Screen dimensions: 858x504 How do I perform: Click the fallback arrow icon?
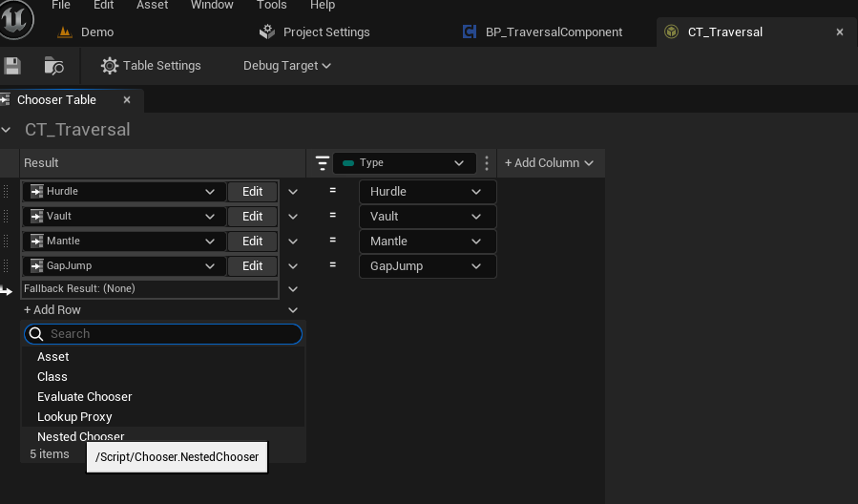(x=6, y=291)
